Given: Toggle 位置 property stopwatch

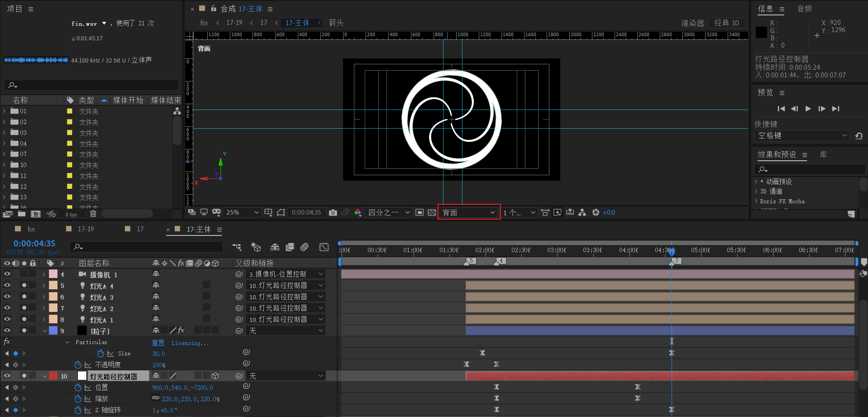Looking at the screenshot, I should tap(78, 387).
